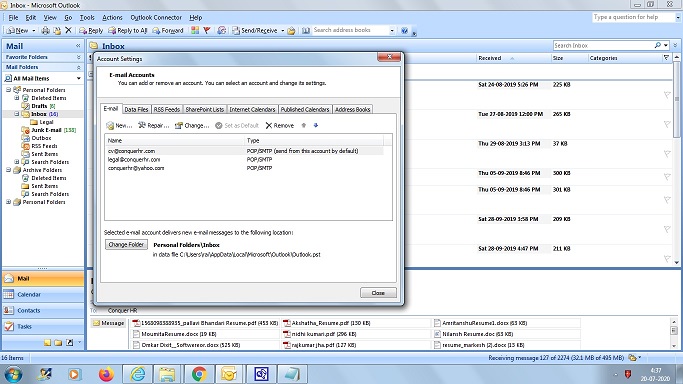Select the legal@conquerhr.com account row
683x384 pixels.
tap(244, 159)
